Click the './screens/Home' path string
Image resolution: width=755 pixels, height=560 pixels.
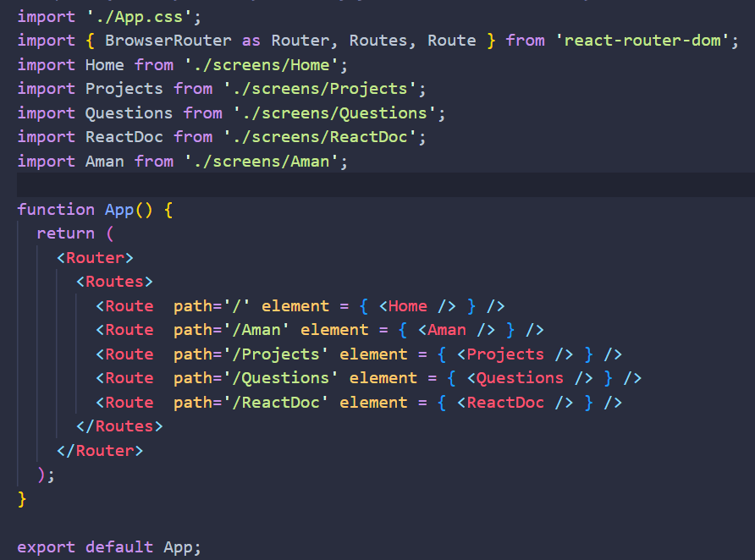point(262,65)
